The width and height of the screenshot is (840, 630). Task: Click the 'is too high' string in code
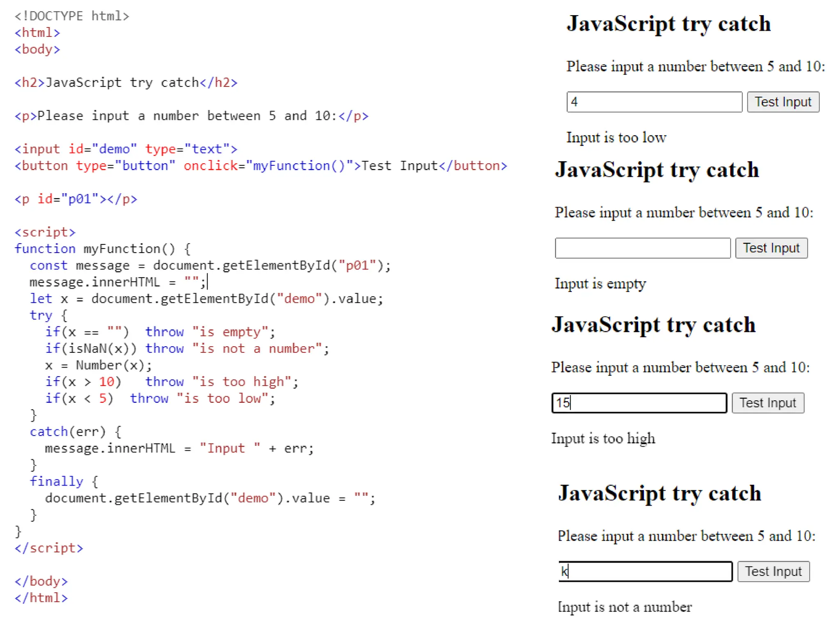[241, 382]
